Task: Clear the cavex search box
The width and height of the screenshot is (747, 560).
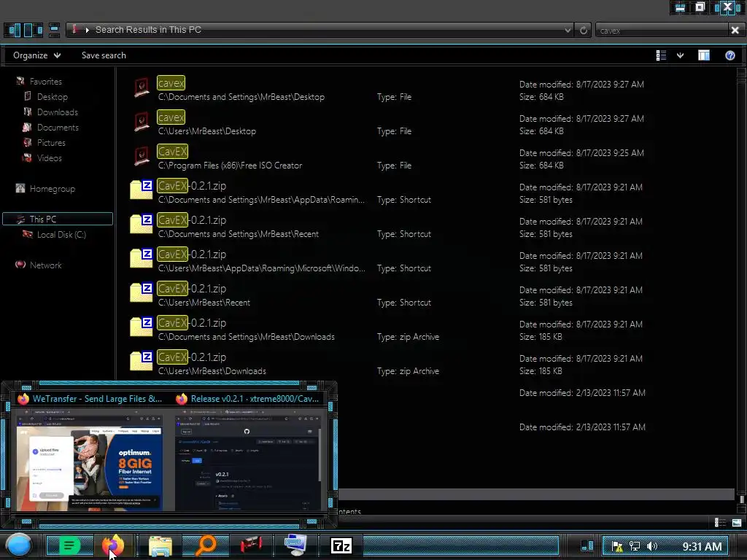Action: point(735,30)
